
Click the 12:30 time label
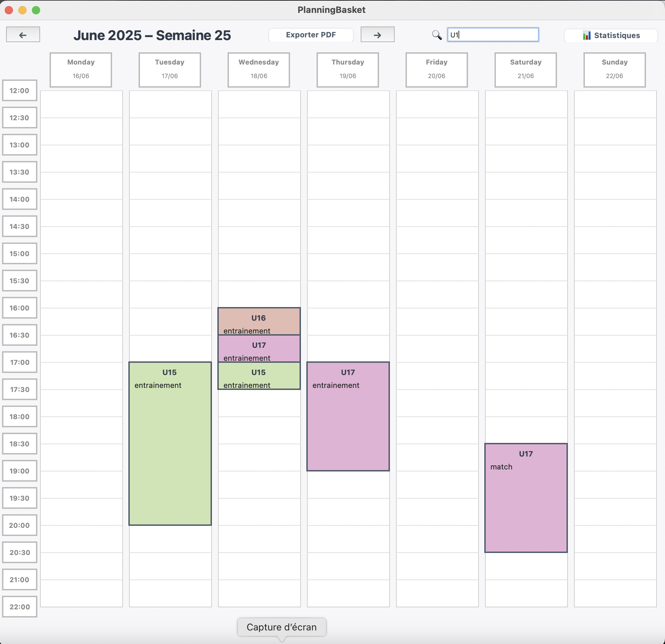[x=20, y=118]
